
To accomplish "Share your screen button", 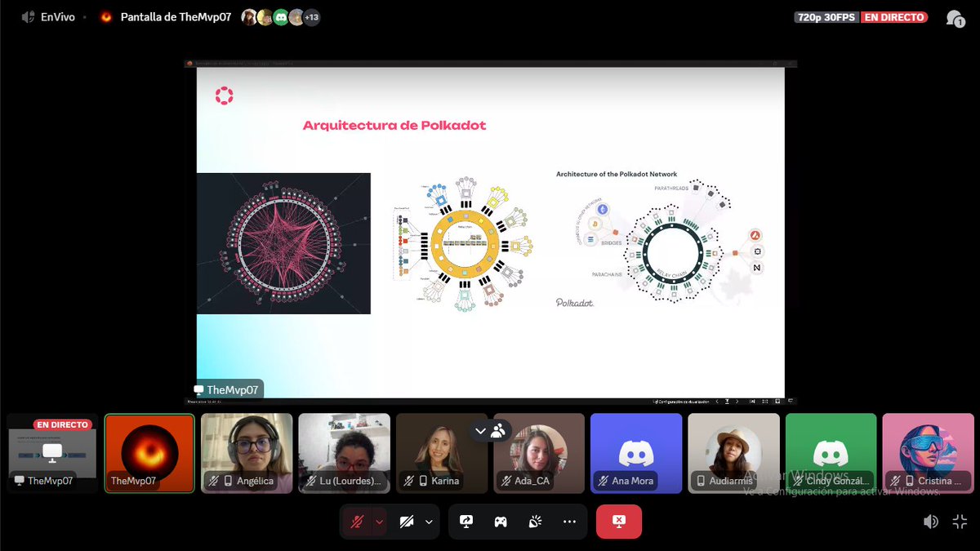I will (466, 522).
